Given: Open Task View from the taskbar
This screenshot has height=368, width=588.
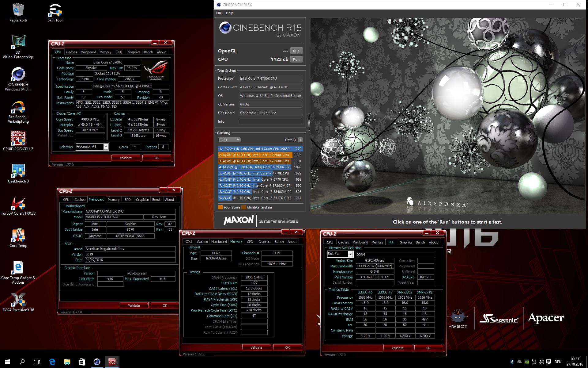Looking at the screenshot, I should click(x=37, y=362).
